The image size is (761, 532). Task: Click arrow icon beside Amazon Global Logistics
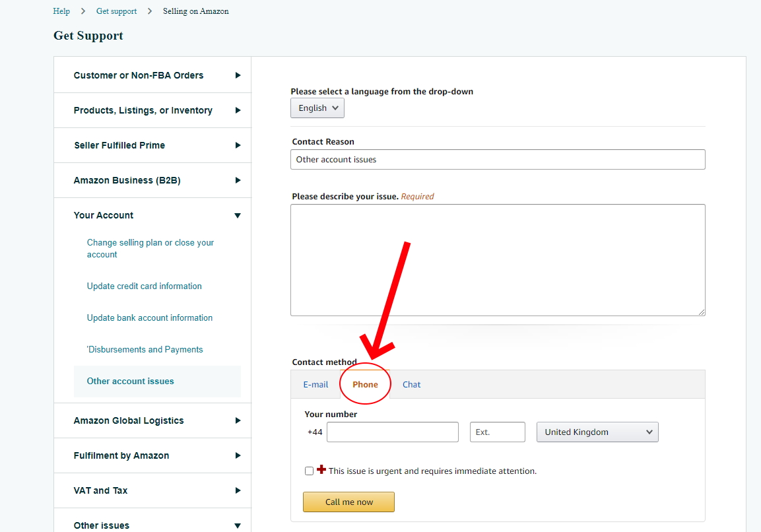coord(238,420)
